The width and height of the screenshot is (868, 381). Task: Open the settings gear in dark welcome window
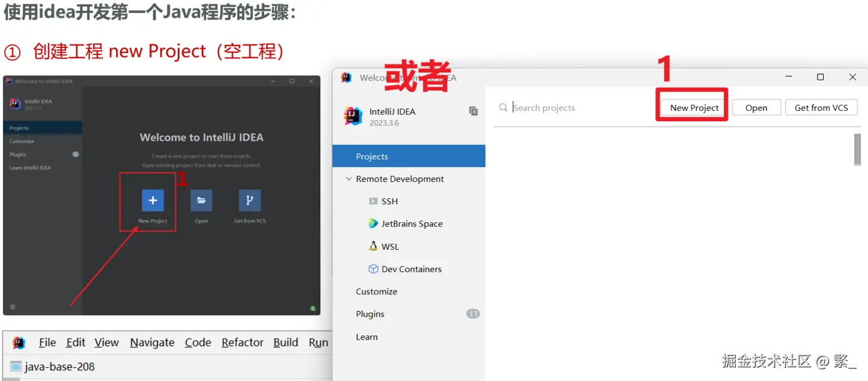[13, 307]
